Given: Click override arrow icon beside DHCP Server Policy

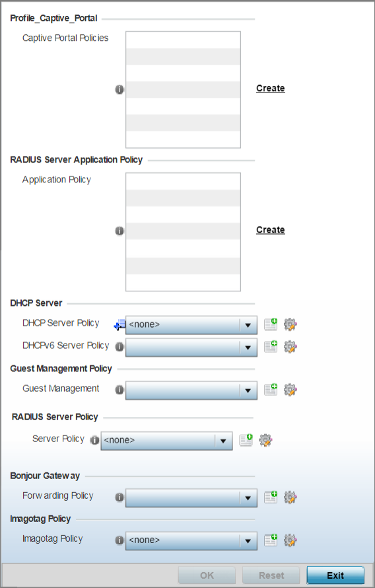Looking at the screenshot, I should (119, 325).
